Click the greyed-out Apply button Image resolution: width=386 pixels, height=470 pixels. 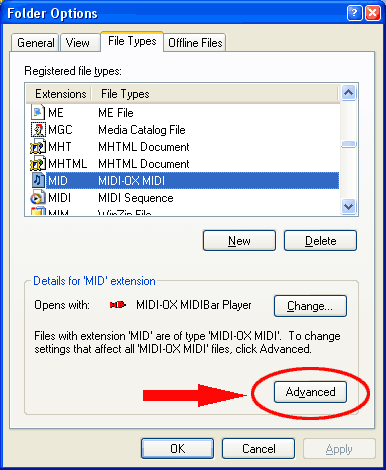pyautogui.click(x=339, y=449)
